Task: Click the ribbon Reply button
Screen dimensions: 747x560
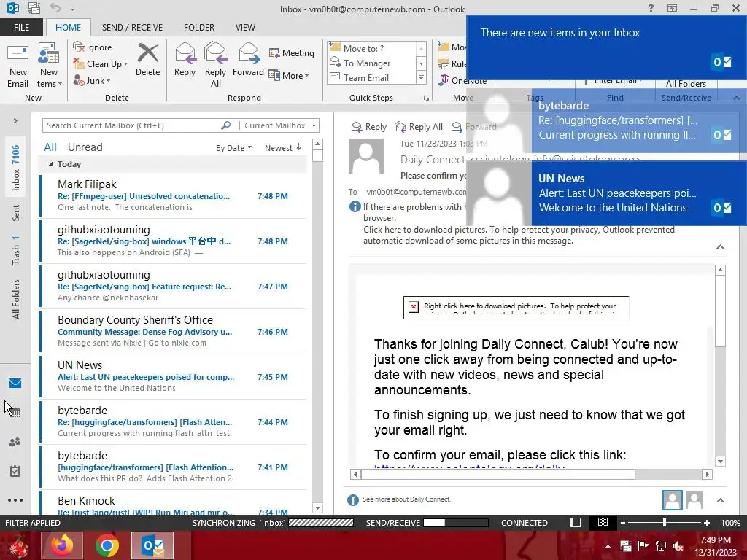Action: (x=185, y=60)
